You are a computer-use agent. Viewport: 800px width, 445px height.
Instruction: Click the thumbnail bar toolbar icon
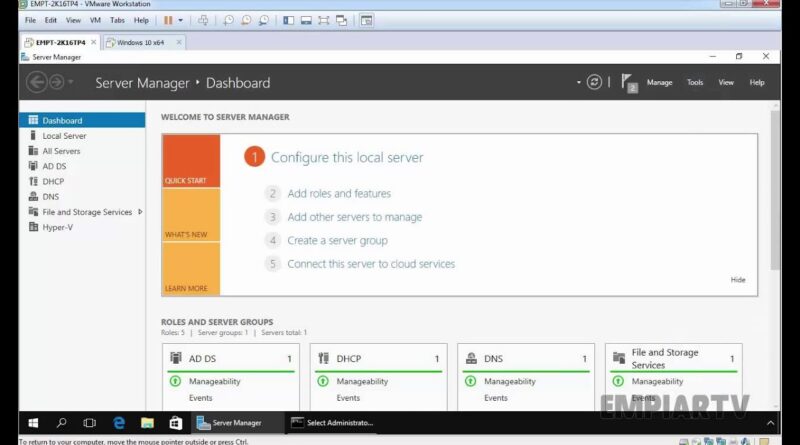tap(306, 20)
